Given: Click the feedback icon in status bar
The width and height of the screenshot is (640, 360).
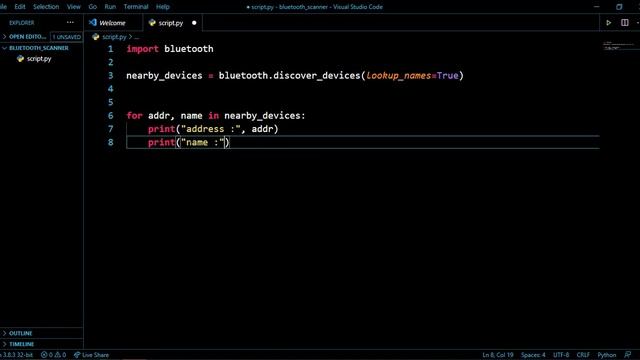Looking at the screenshot, I should pos(627,355).
